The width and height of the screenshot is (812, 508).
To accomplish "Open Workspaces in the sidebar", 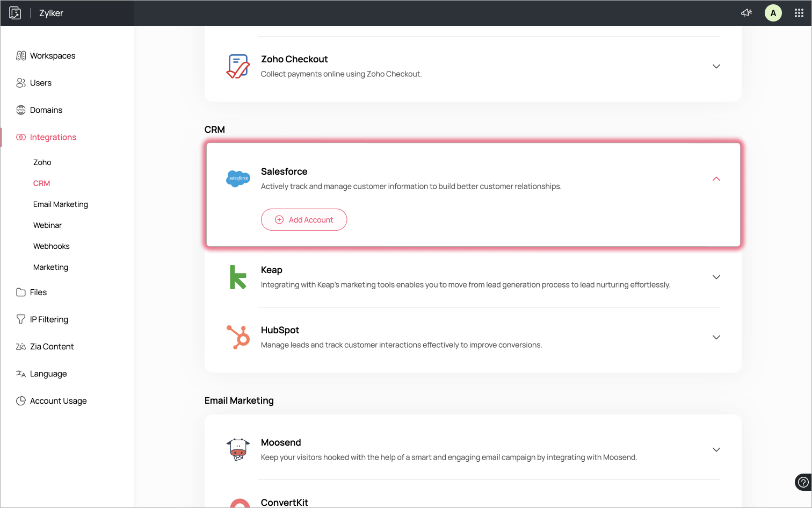I will click(53, 56).
